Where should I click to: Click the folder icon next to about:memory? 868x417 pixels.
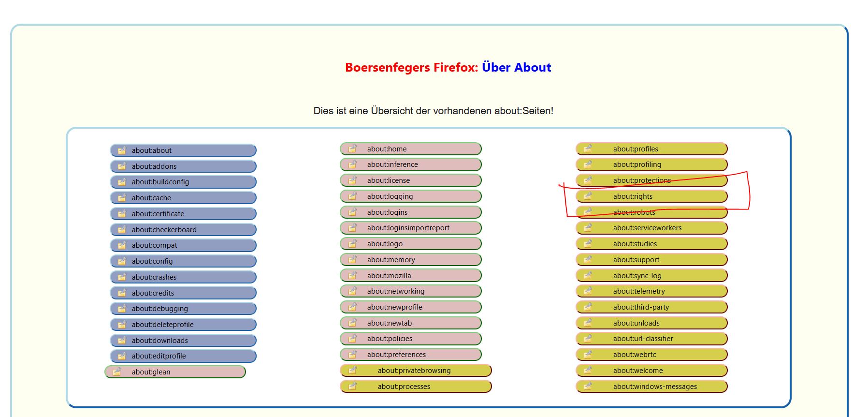point(353,260)
